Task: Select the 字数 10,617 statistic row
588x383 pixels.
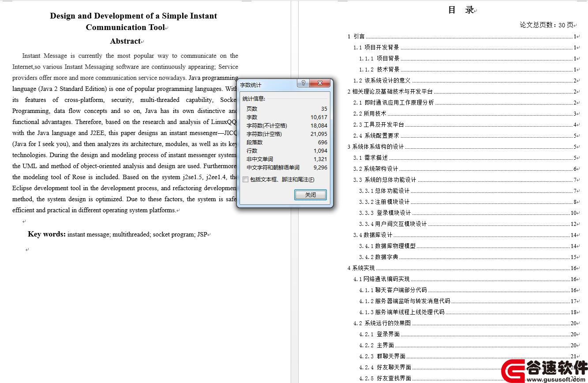Action: (x=287, y=117)
